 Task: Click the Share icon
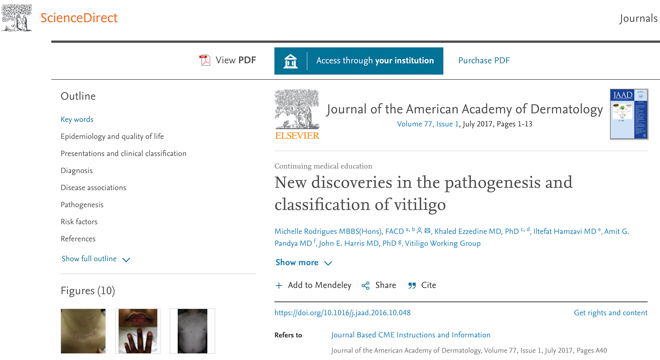click(x=365, y=285)
